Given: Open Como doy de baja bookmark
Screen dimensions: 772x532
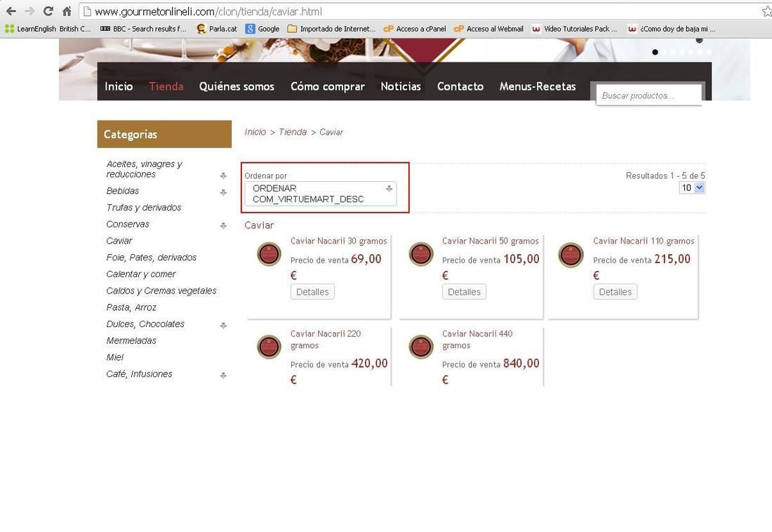Looking at the screenshot, I should pyautogui.click(x=672, y=29).
